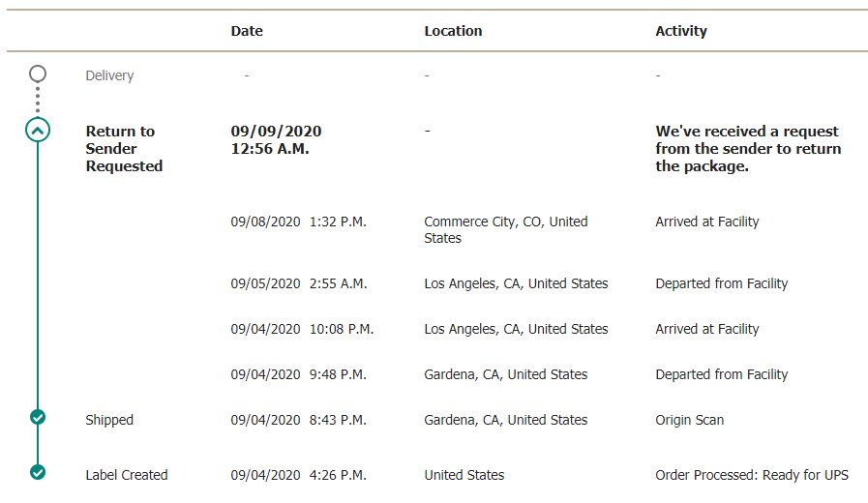Click the 09/05/2020 2:55 A.M. entry
This screenshot has width=868, height=503.
tap(299, 283)
